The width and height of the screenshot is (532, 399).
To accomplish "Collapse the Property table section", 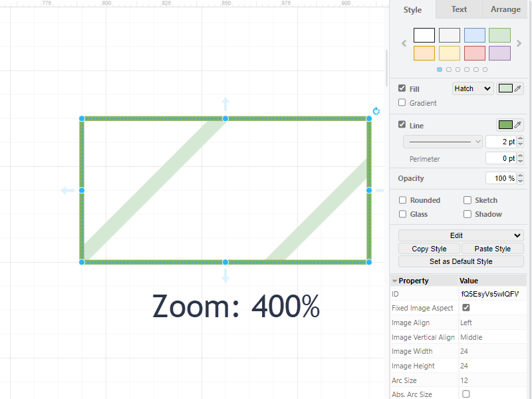I will [x=394, y=281].
